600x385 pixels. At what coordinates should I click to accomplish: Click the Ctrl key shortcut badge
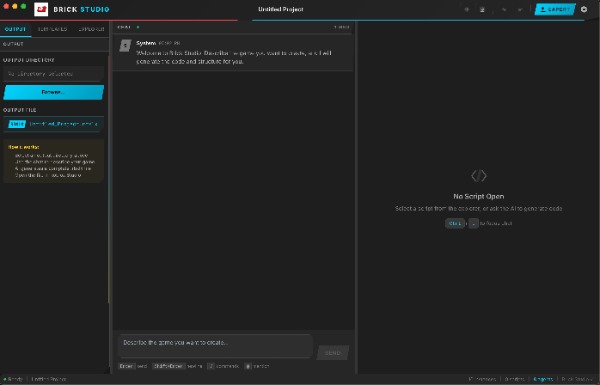pyautogui.click(x=455, y=223)
